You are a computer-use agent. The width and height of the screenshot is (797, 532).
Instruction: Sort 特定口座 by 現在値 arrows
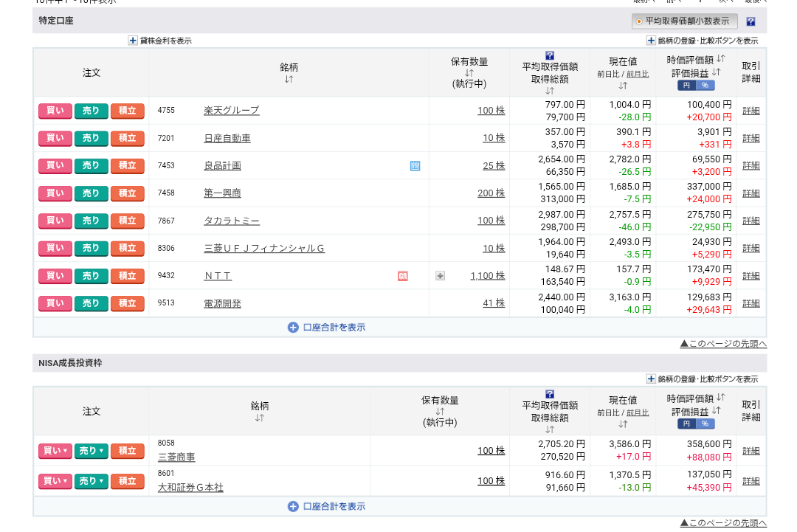(623, 86)
